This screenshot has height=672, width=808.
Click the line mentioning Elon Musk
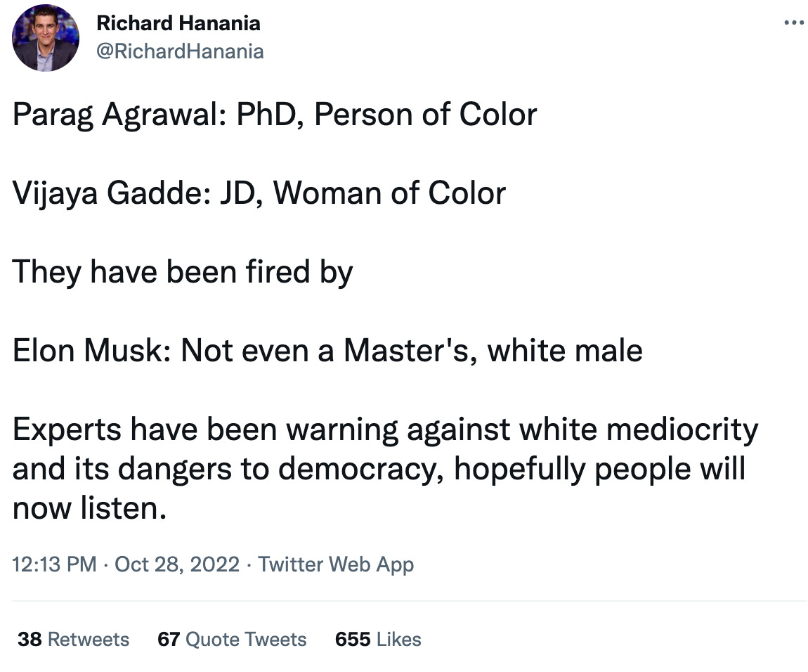327,350
